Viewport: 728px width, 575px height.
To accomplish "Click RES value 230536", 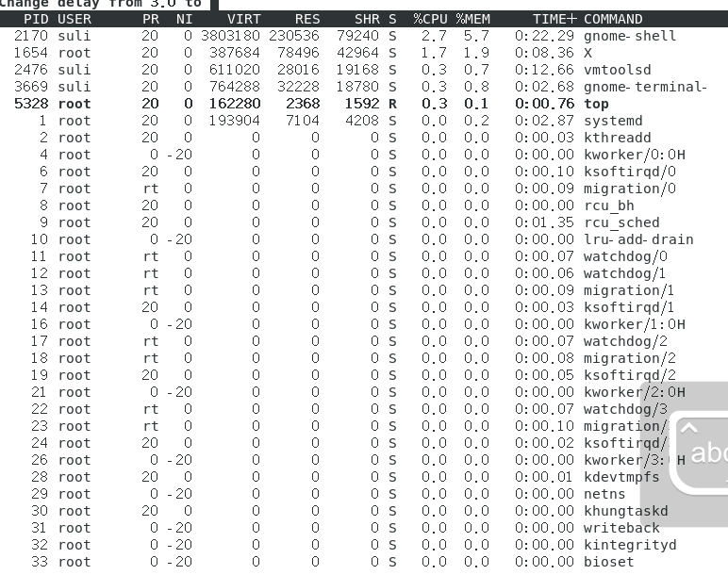I will [x=294, y=36].
